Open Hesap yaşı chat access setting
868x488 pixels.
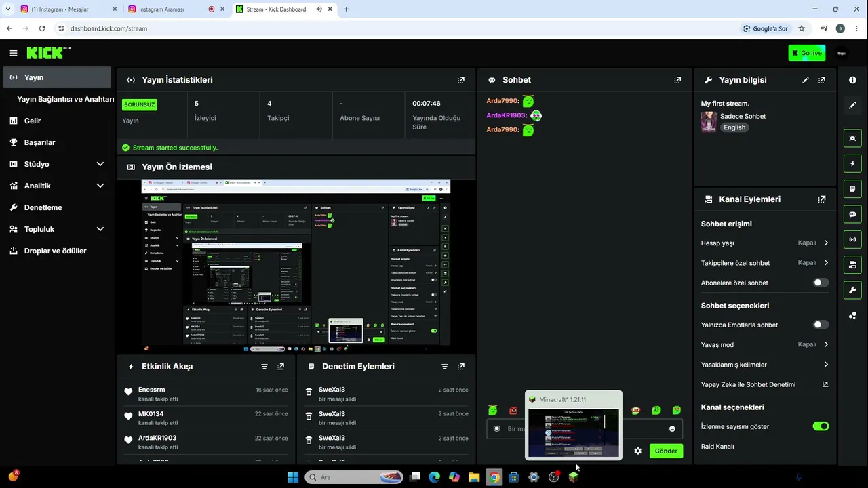[x=765, y=243]
